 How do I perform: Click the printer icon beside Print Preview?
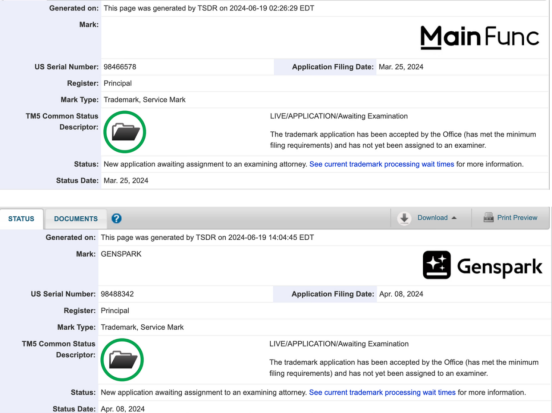click(488, 218)
